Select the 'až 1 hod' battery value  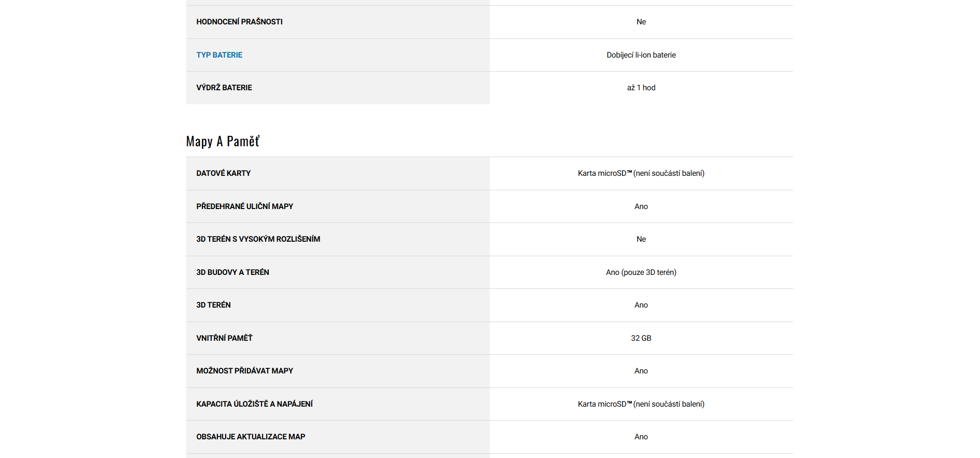point(641,88)
